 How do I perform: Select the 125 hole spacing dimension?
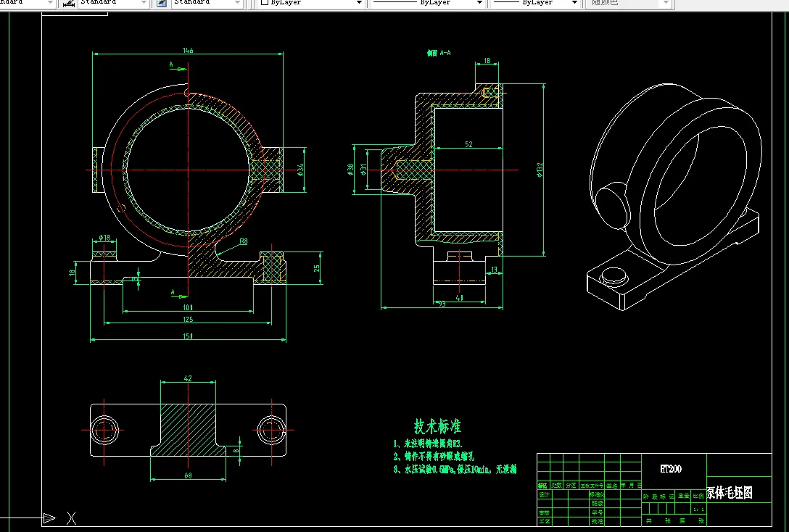coord(188,320)
